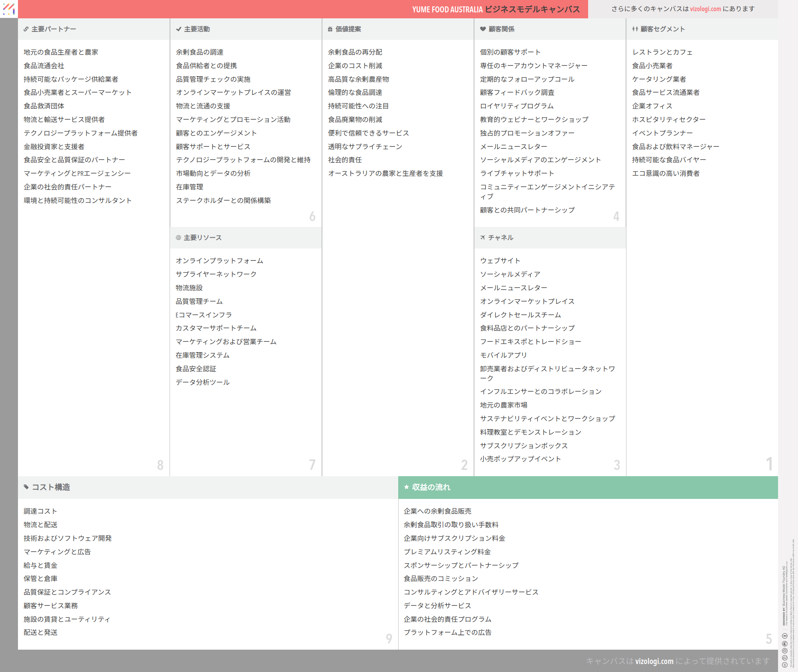Click the モバイルアプリ channel entry
This screenshot has width=798, height=672.
(503, 355)
